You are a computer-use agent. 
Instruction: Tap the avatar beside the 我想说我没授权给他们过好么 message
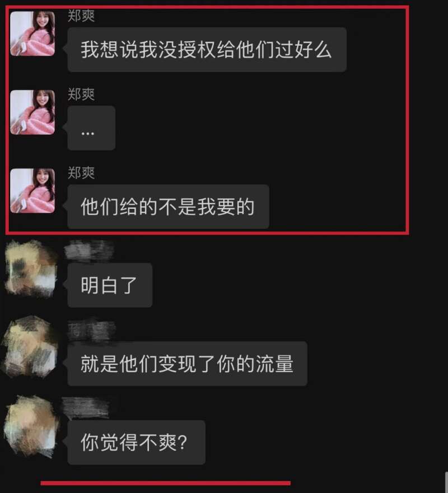point(32,34)
